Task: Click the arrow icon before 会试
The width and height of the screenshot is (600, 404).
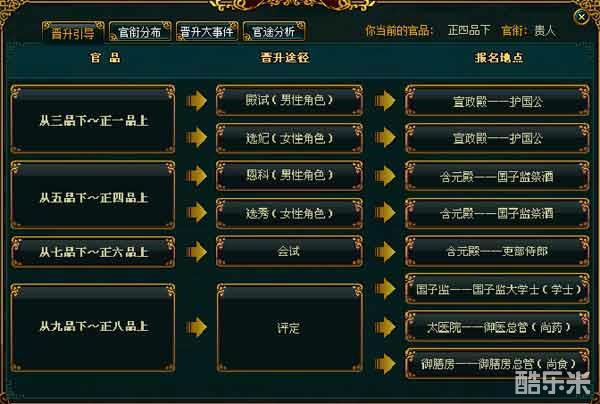Action: pyautogui.click(x=196, y=252)
